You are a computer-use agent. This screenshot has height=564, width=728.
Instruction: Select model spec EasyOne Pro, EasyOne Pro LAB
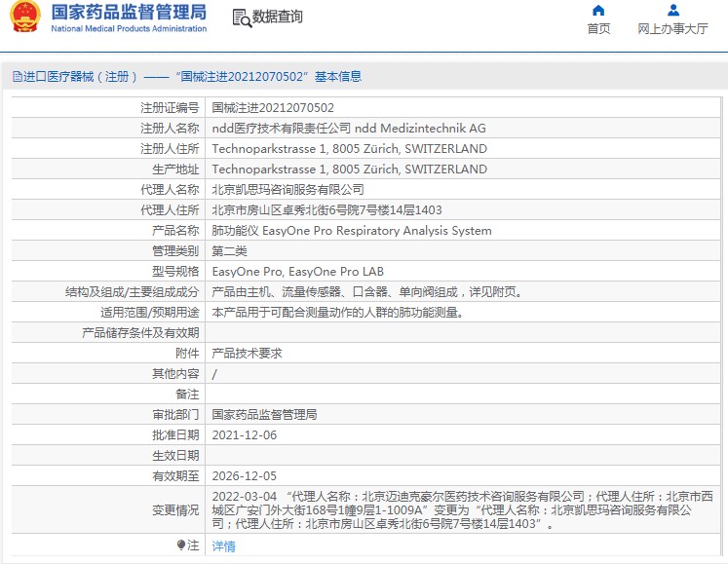[297, 272]
